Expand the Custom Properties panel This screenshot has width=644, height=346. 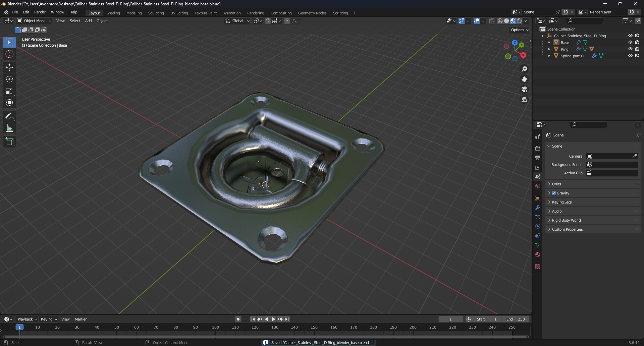(593, 229)
